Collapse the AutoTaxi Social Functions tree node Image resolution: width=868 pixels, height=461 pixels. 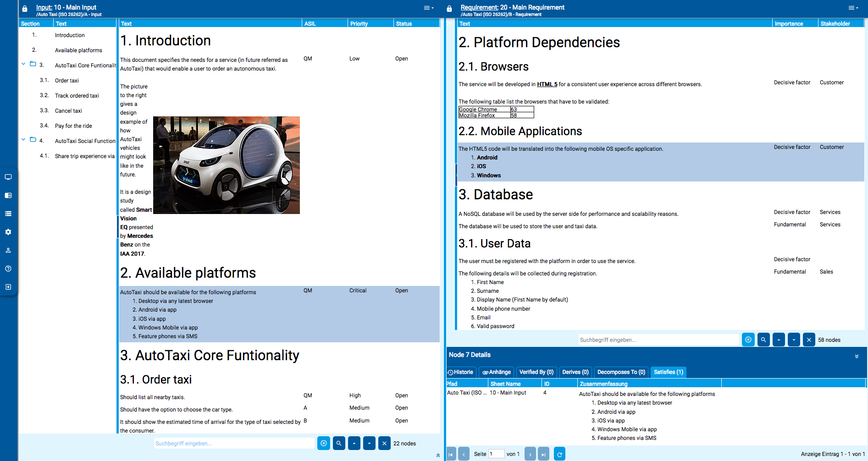(x=23, y=140)
